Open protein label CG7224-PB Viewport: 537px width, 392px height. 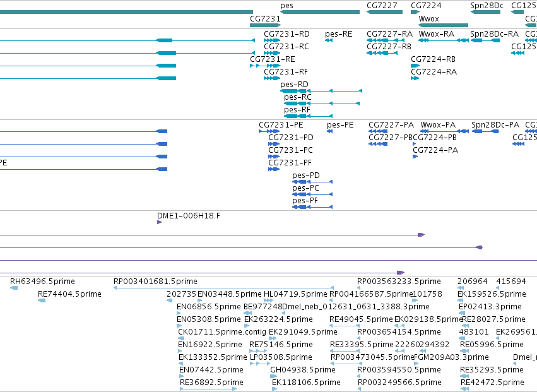[435, 138]
